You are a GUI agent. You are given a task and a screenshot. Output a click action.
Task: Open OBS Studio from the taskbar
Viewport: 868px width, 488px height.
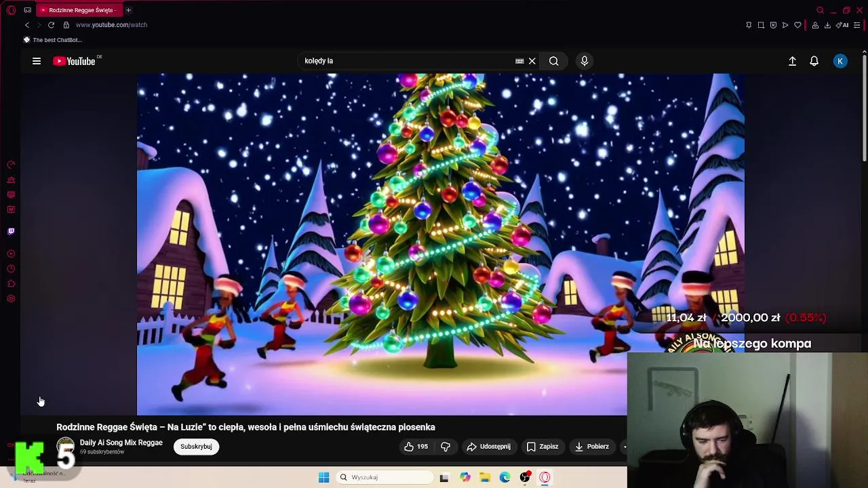(525, 478)
